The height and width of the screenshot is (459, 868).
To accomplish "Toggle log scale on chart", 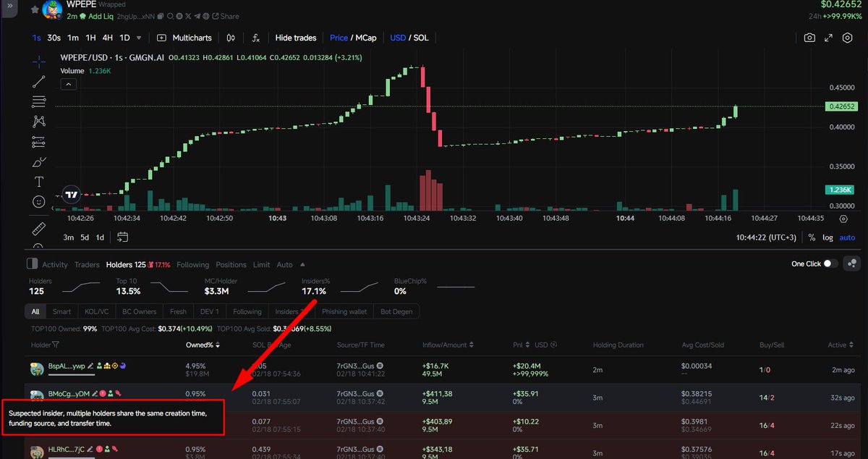I will pos(827,237).
